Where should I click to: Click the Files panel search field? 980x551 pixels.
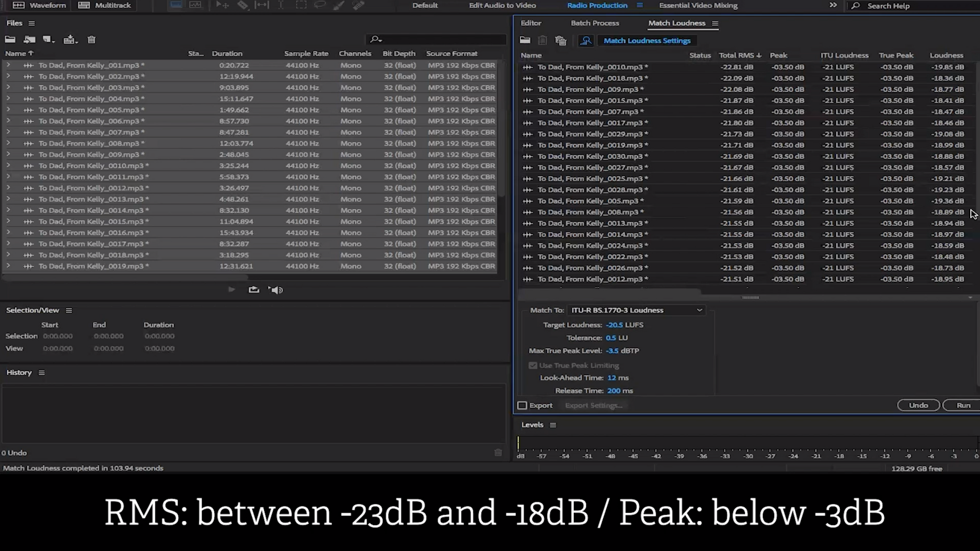coord(436,39)
